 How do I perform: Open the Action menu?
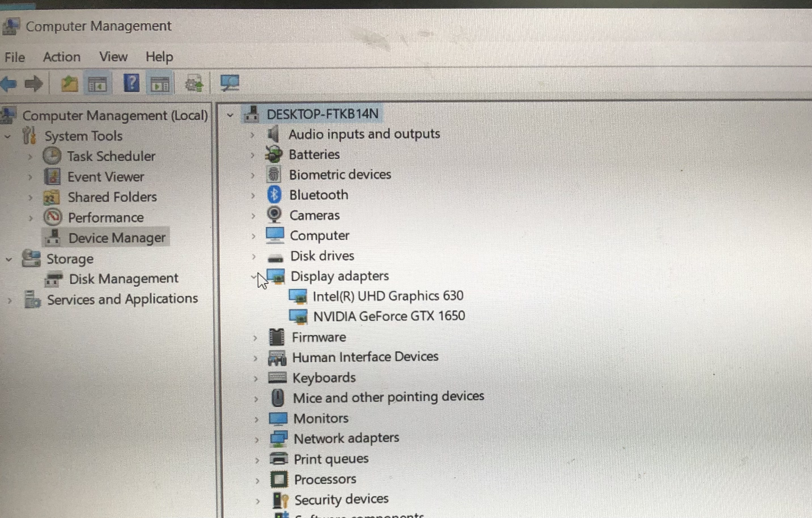62,57
